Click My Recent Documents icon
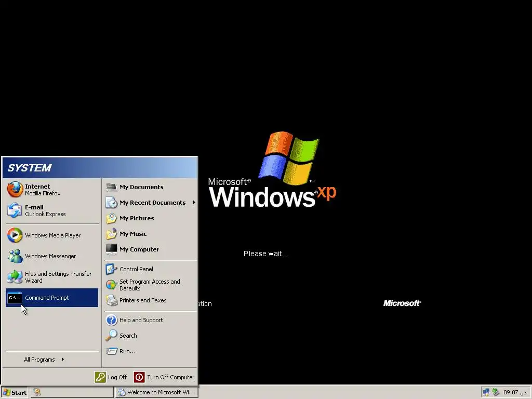Viewport: 532px width, 399px height. click(111, 203)
